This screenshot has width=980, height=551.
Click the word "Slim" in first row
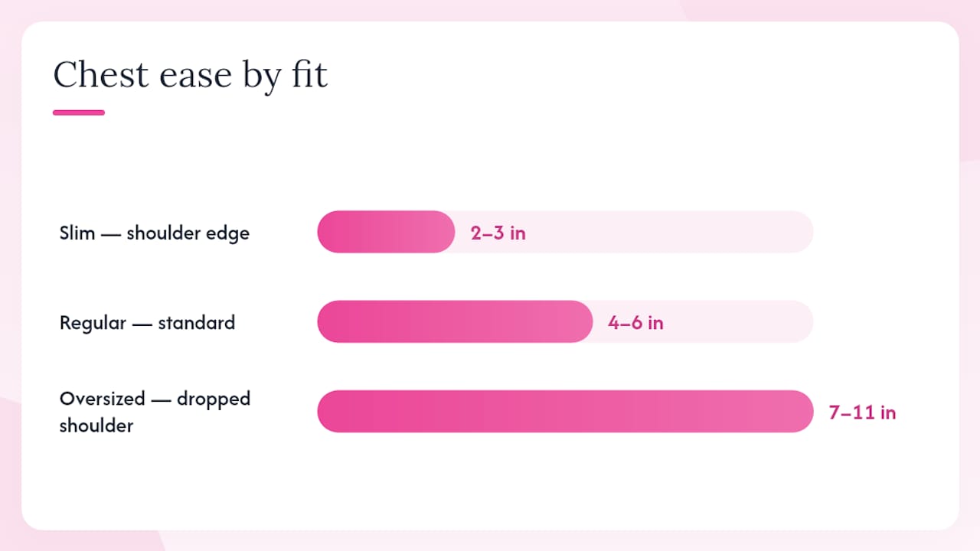77,233
